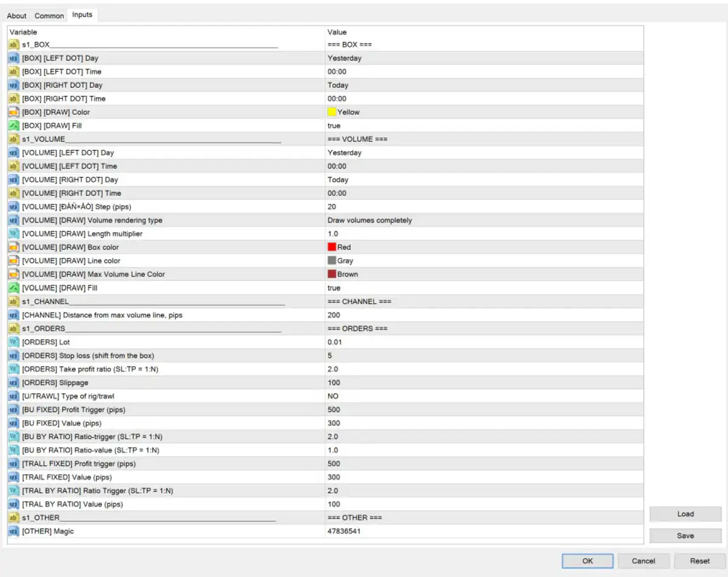Open the Volume rendering type value dropdown

[x=369, y=220]
